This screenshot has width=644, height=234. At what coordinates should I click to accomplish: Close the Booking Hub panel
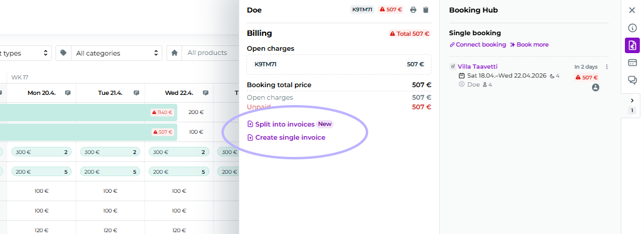(632, 10)
